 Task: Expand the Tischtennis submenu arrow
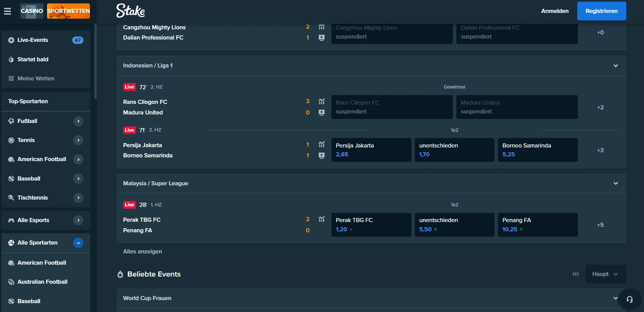click(78, 198)
